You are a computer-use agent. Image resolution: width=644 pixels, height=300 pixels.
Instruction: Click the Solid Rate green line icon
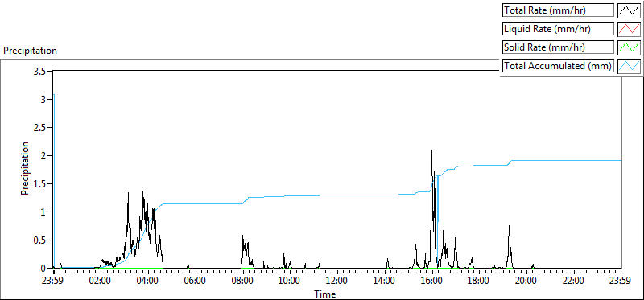[x=630, y=47]
